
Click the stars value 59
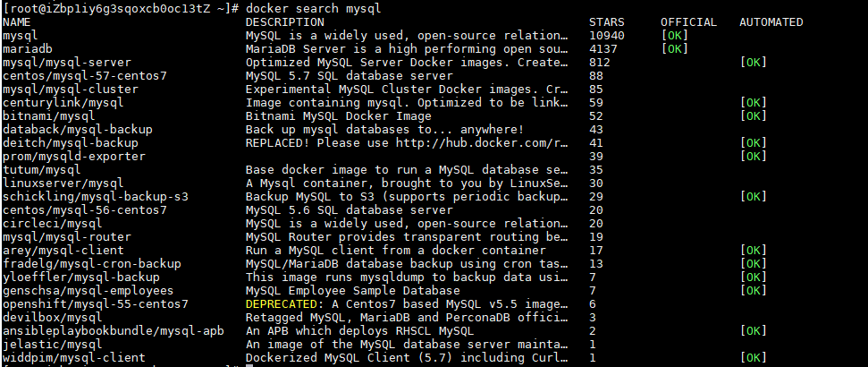click(x=596, y=103)
